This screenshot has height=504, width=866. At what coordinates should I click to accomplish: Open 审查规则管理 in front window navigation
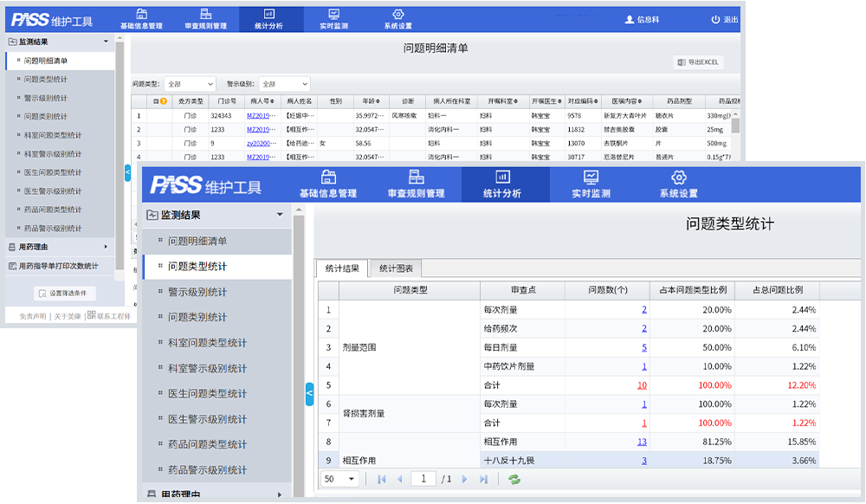coord(416,184)
